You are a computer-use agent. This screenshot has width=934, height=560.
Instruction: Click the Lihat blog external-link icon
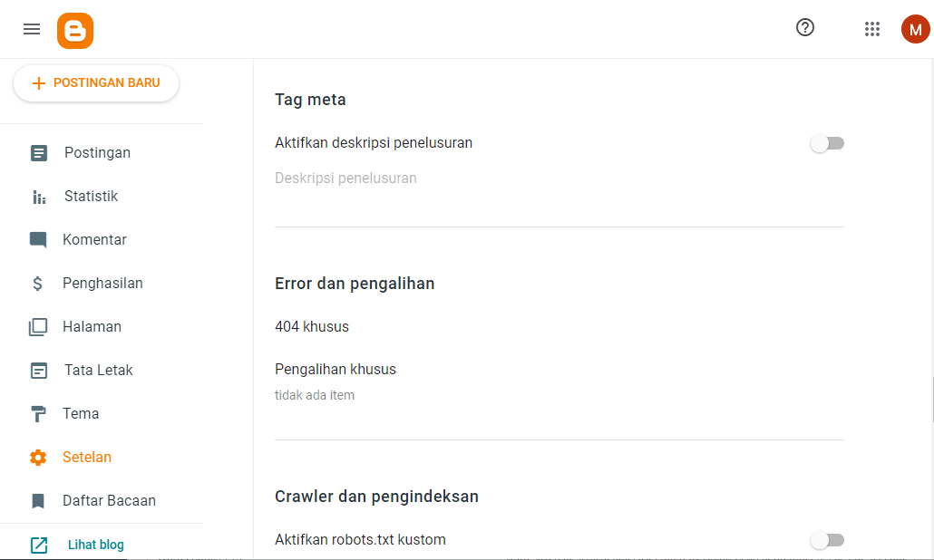(37, 544)
